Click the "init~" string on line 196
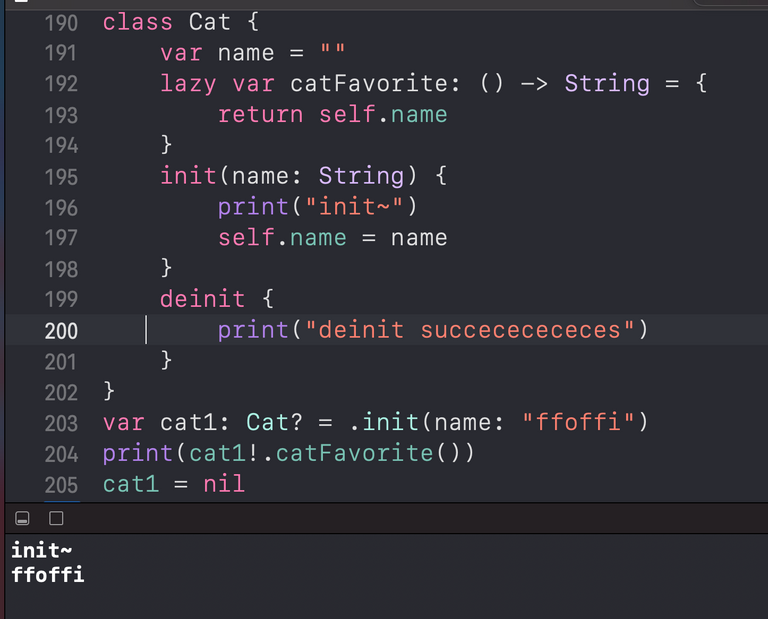768x619 pixels. pos(354,206)
